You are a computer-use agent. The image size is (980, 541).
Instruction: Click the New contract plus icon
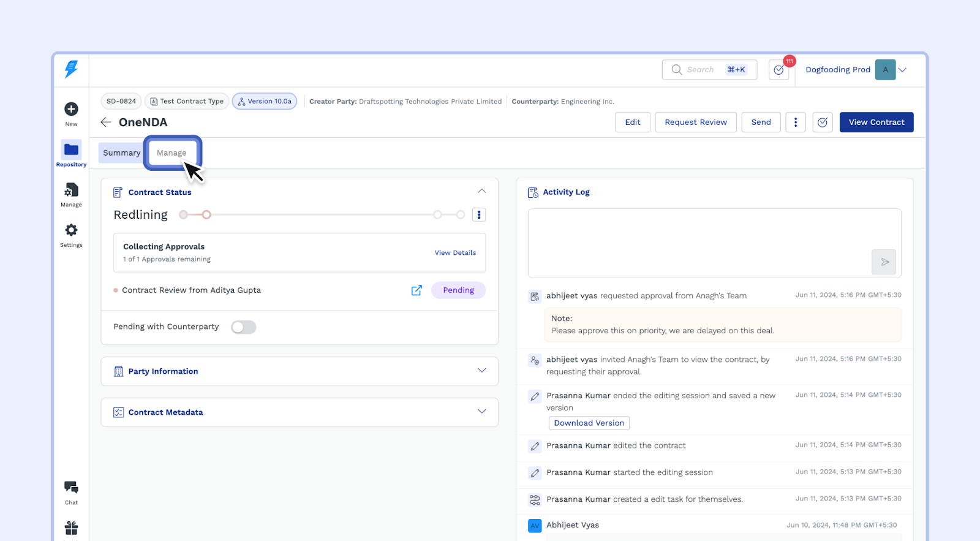click(71, 109)
